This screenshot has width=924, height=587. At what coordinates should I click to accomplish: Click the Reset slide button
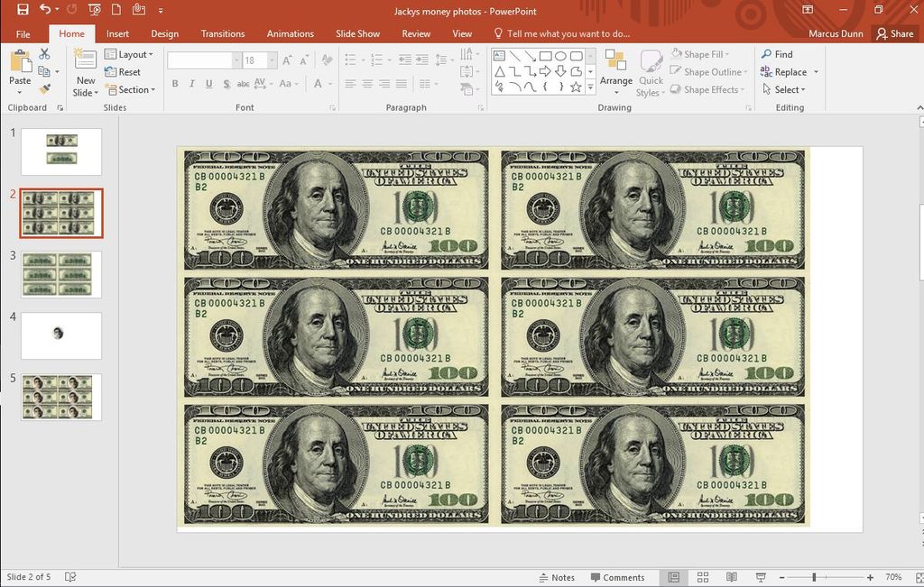click(x=123, y=72)
